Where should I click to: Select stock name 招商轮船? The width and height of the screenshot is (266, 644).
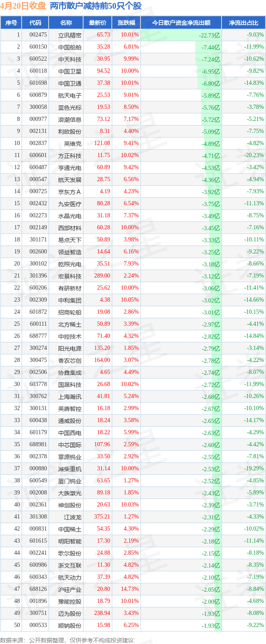(70, 312)
